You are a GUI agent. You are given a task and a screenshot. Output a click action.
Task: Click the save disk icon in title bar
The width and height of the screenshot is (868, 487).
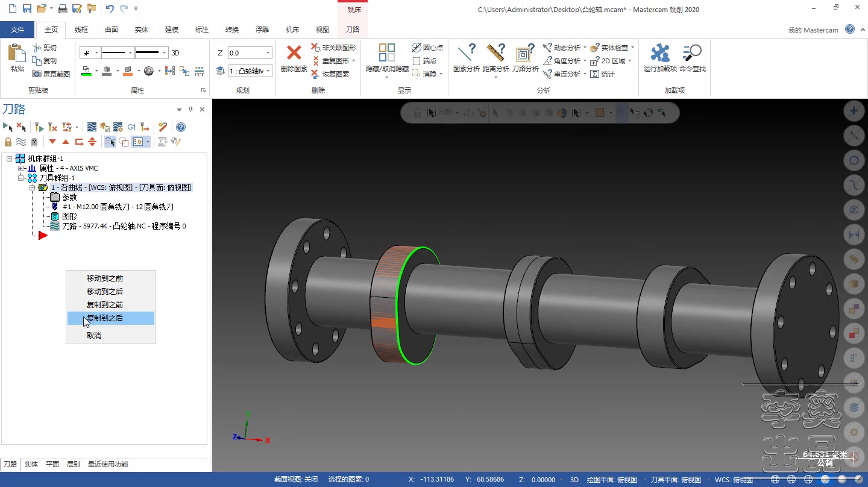tap(27, 8)
